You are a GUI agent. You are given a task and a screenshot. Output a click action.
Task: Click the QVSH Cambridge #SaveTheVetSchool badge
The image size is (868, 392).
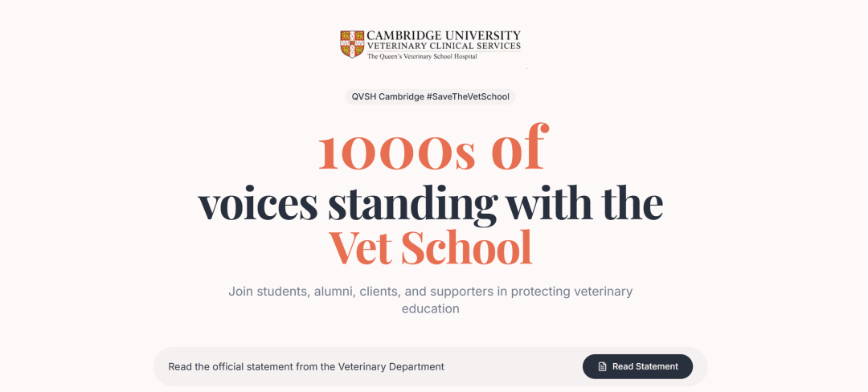pos(430,96)
